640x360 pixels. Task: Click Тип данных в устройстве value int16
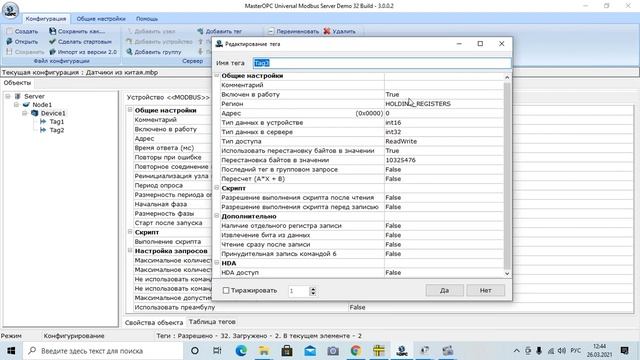443,122
